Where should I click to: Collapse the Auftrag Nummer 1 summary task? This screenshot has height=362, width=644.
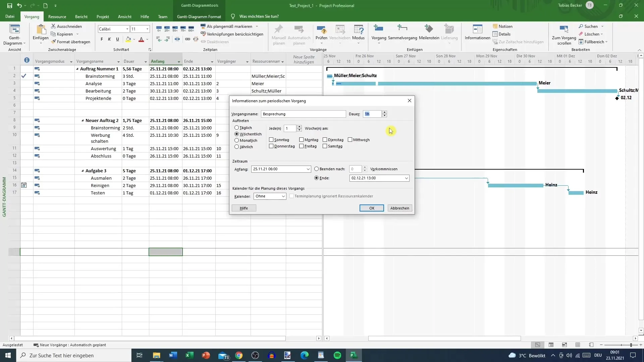[x=77, y=69]
